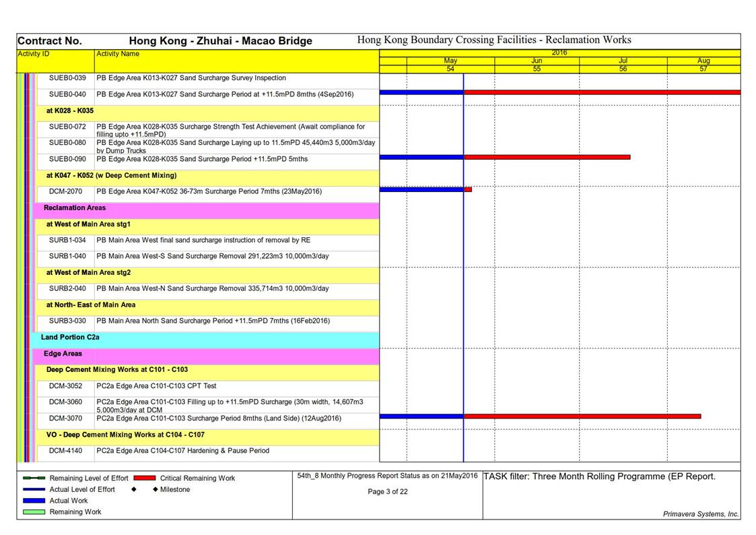Select activity ID DCM-3052
Image resolution: width=756 pixels, height=535 pixels.
(x=65, y=386)
